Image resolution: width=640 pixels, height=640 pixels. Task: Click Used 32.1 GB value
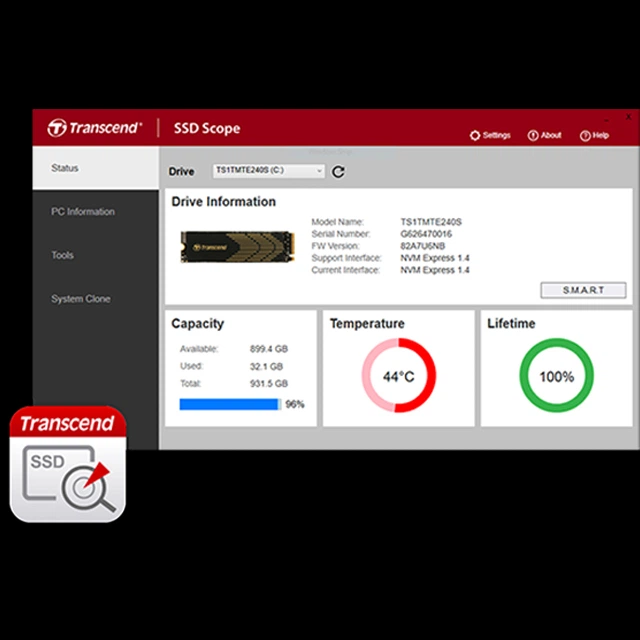267,367
